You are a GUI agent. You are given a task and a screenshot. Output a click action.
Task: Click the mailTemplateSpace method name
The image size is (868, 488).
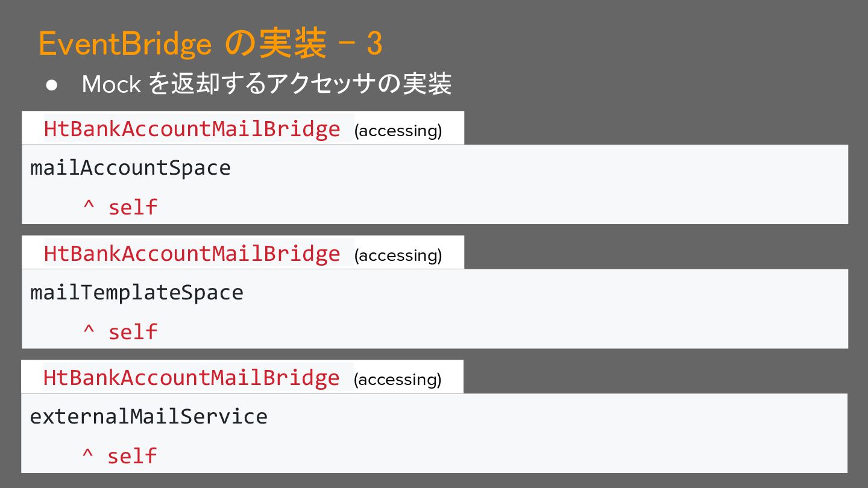click(137, 292)
